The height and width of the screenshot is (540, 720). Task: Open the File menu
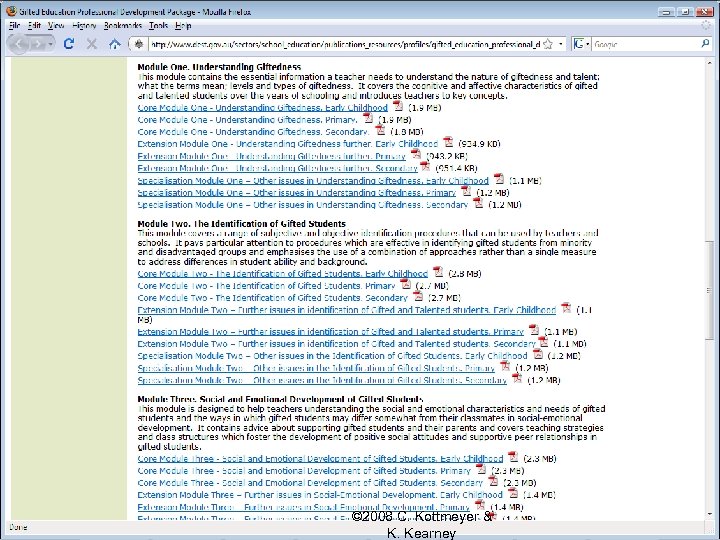coord(14,26)
